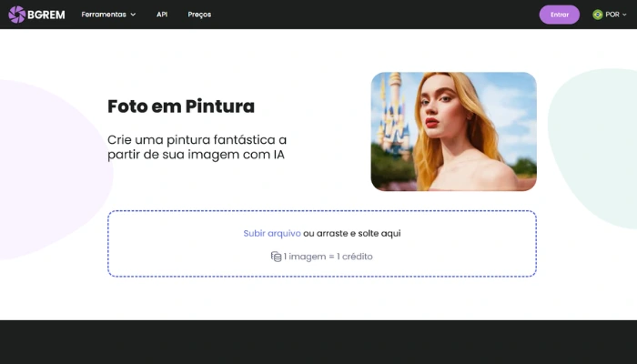Click the dashed file upload drop zone
The width and height of the screenshot is (637, 364).
click(322, 244)
